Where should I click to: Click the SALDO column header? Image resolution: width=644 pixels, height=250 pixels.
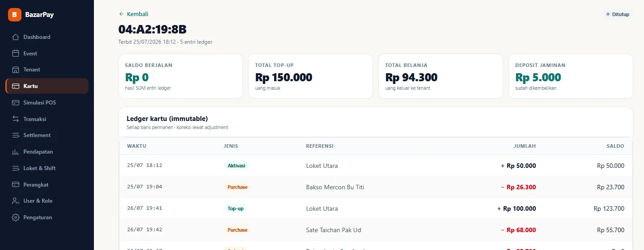[x=615, y=146]
